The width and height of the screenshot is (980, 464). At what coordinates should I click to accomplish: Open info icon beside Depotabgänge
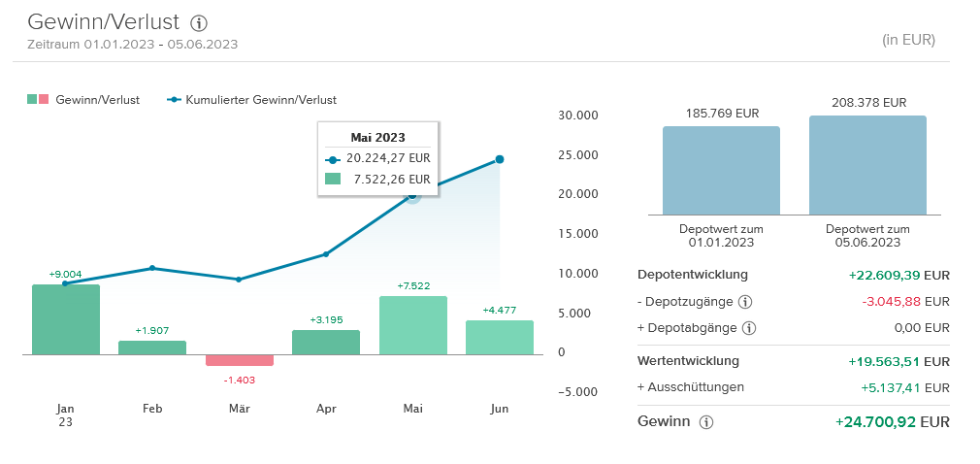click(x=748, y=328)
